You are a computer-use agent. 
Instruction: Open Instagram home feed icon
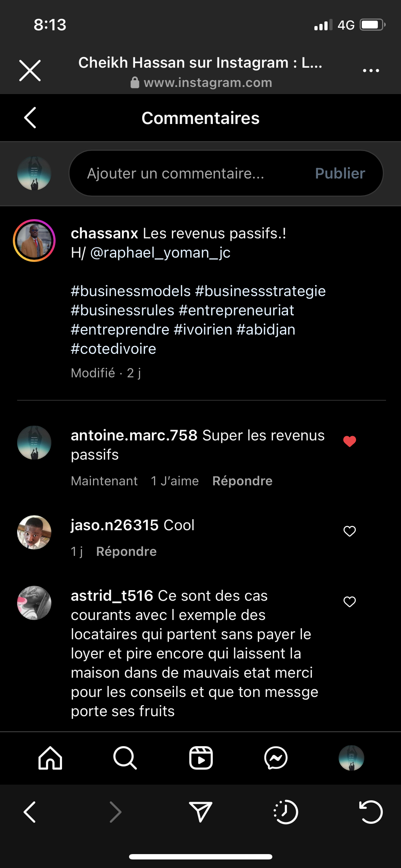(x=50, y=758)
